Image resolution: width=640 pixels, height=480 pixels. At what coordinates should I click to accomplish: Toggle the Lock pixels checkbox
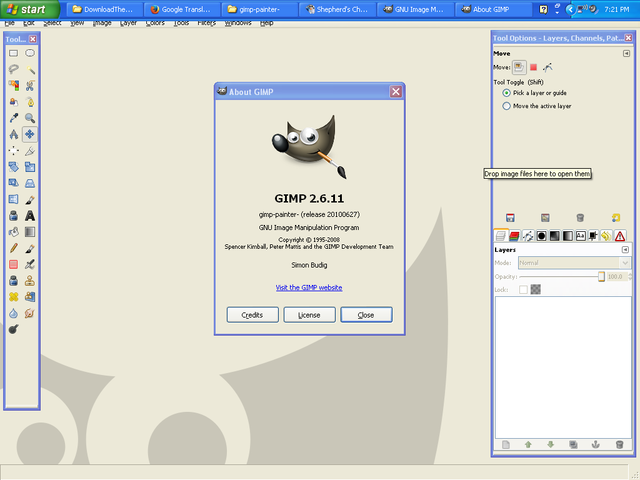[x=523, y=289]
